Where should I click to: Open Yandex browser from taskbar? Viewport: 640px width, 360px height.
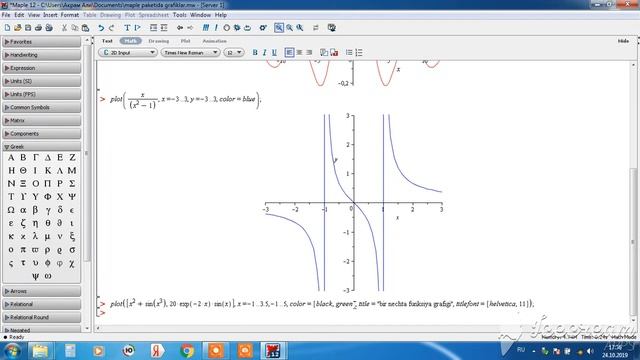point(157,351)
